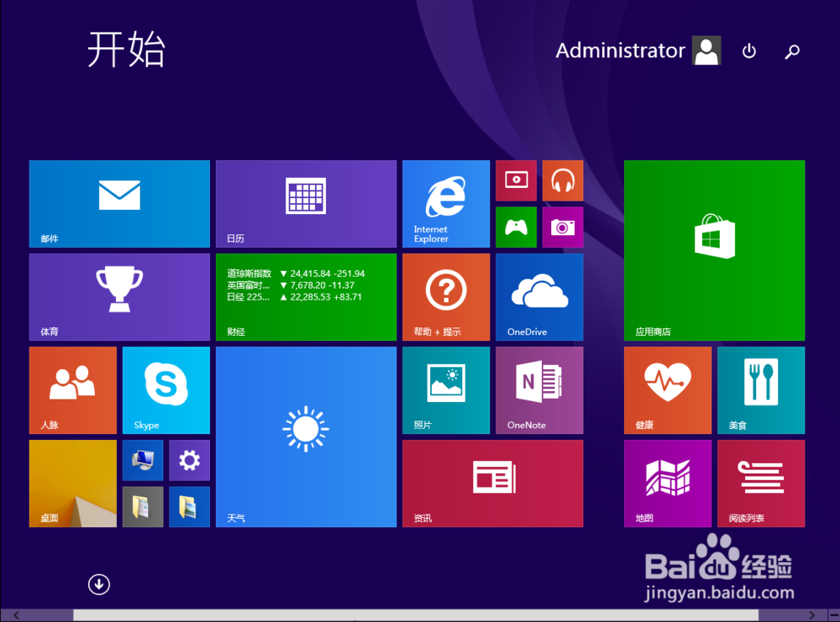Open the Health (健康) heart tile
This screenshot has height=622, width=840.
pyautogui.click(x=668, y=390)
